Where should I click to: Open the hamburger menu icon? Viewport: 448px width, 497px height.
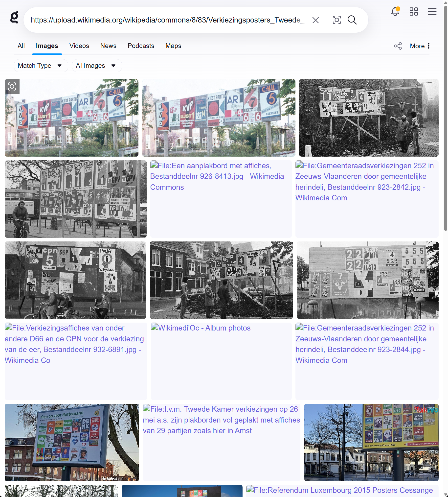coord(432,12)
